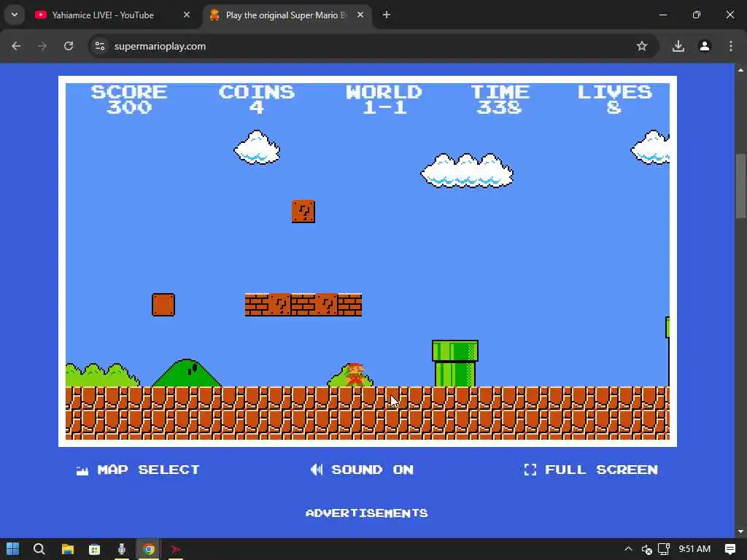Viewport: 747px width, 560px height.
Task: Open Windows taskbar search
Action: pyautogui.click(x=39, y=549)
